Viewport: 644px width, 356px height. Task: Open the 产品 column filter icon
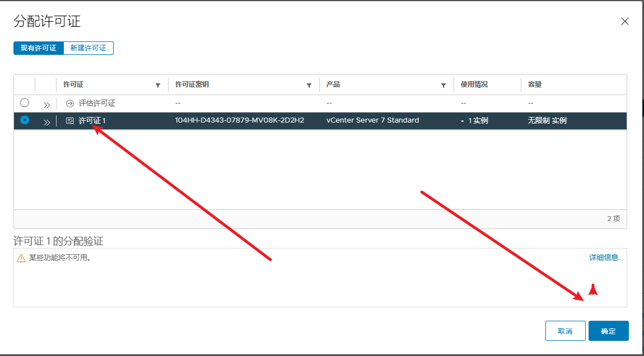click(x=444, y=85)
